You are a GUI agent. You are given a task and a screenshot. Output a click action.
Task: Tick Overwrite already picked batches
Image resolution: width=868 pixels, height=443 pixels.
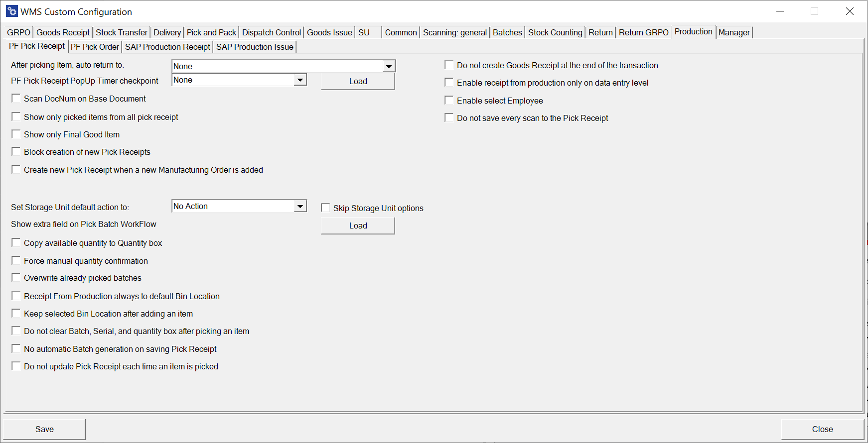click(x=16, y=278)
